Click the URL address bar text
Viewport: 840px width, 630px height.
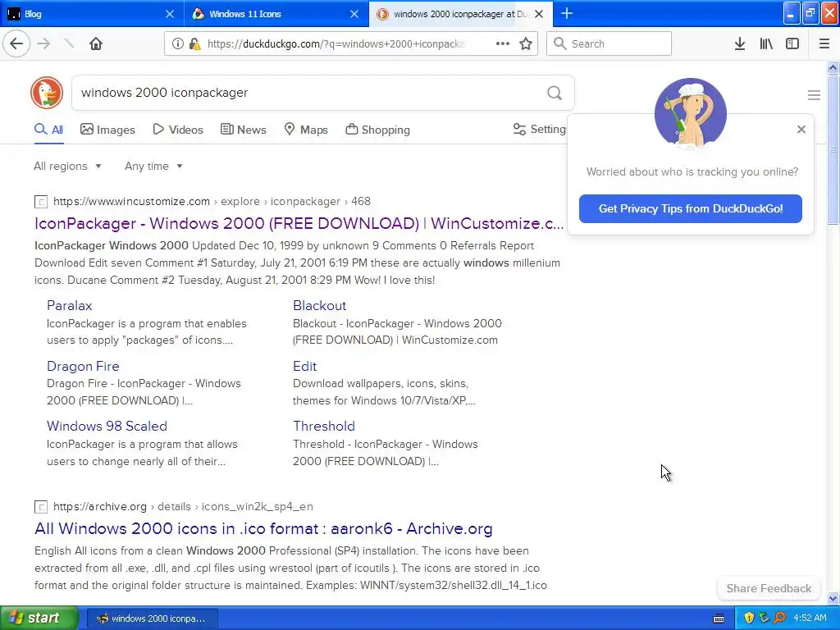tap(336, 44)
